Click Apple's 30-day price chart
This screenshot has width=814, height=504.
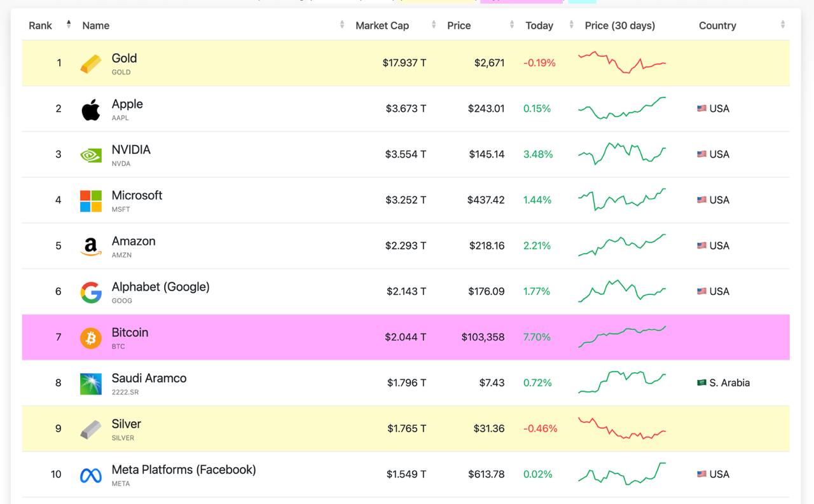(x=622, y=108)
